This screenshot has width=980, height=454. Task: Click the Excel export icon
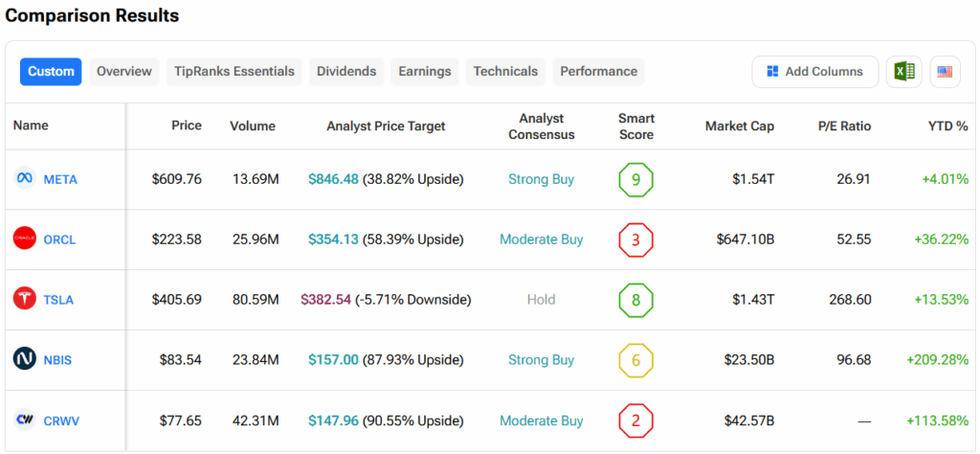904,72
